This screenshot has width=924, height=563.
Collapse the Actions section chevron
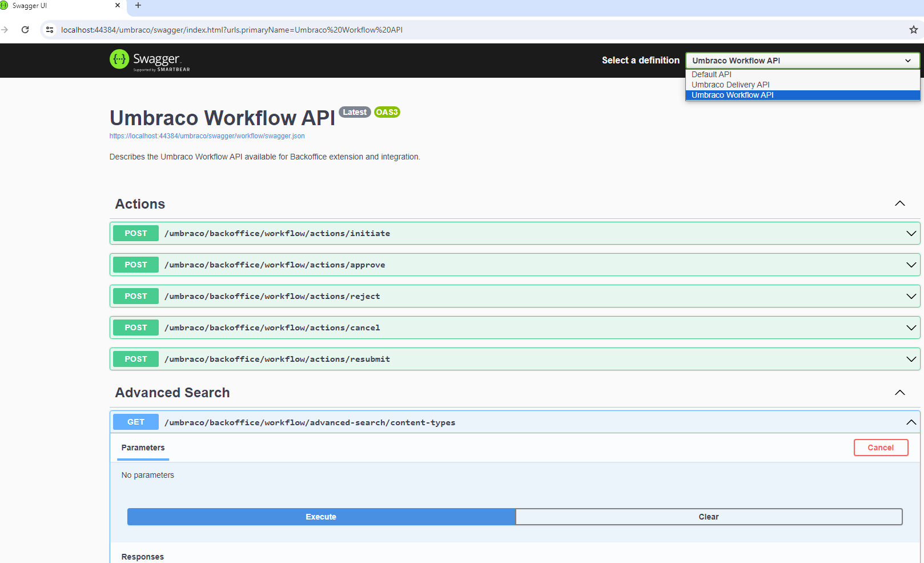pyautogui.click(x=900, y=203)
